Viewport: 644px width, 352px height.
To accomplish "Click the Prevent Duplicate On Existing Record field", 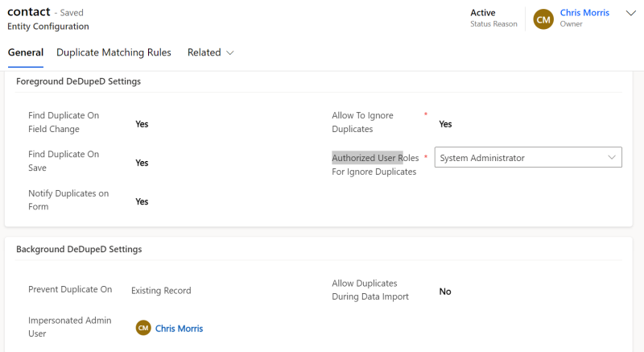I will [161, 291].
